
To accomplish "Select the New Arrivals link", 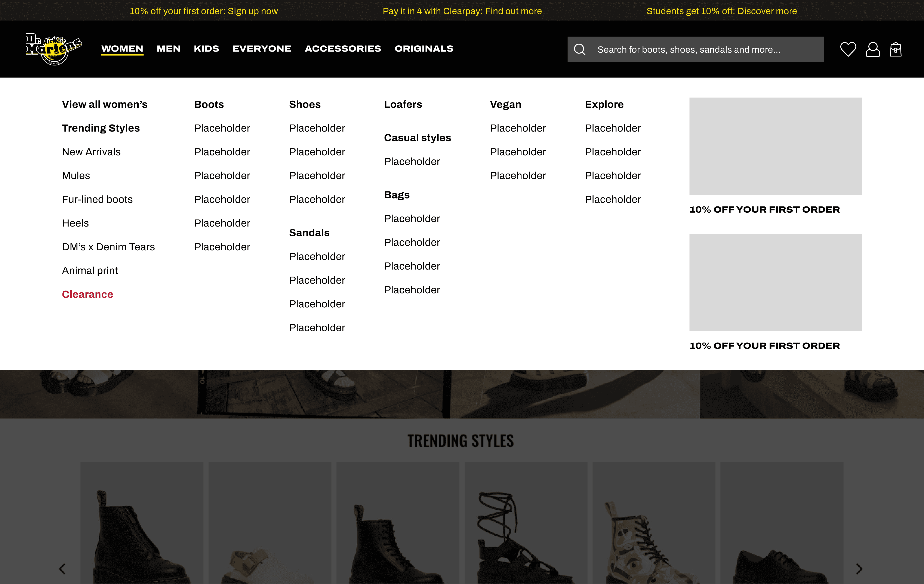I will 91,152.
